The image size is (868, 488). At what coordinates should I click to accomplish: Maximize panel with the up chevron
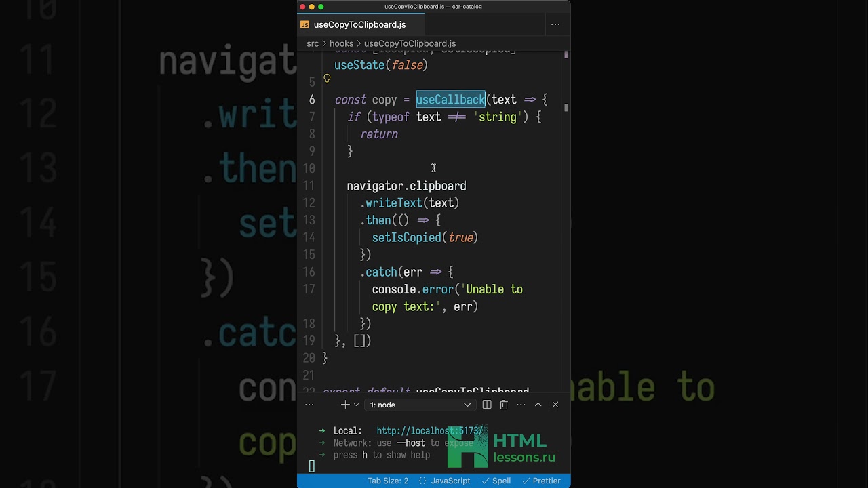click(538, 405)
